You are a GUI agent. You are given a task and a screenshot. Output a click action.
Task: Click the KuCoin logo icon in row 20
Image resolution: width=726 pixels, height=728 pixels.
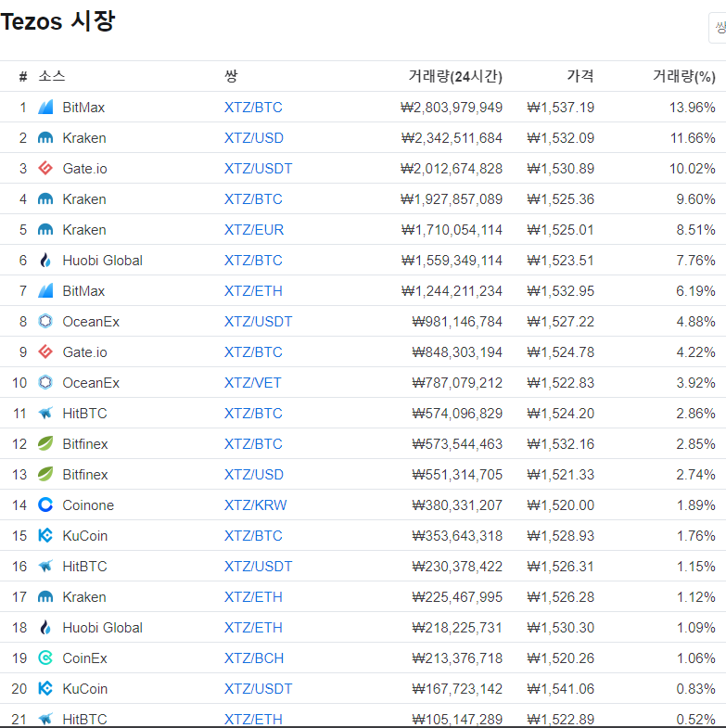click(45, 688)
